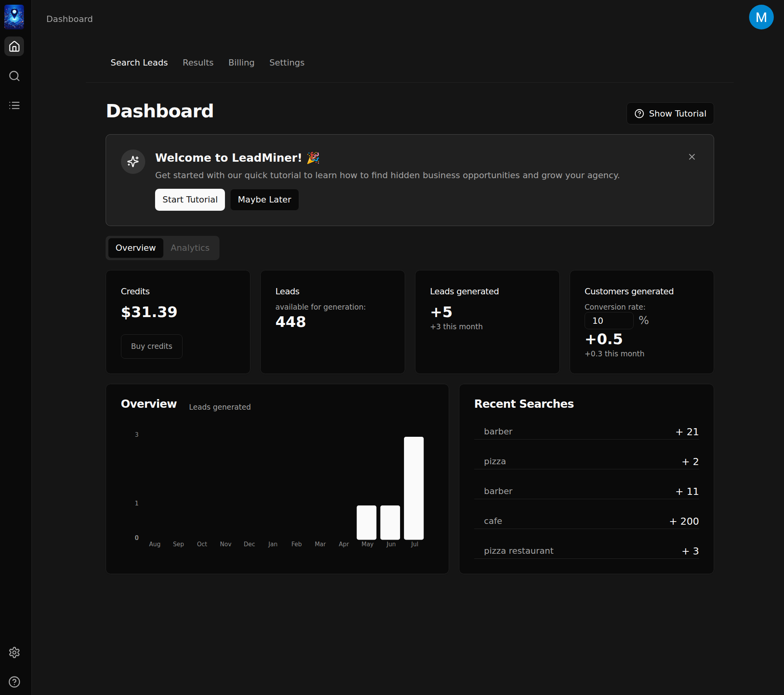784x695 pixels.
Task: Click the Show Tutorial button
Action: pyautogui.click(x=670, y=113)
